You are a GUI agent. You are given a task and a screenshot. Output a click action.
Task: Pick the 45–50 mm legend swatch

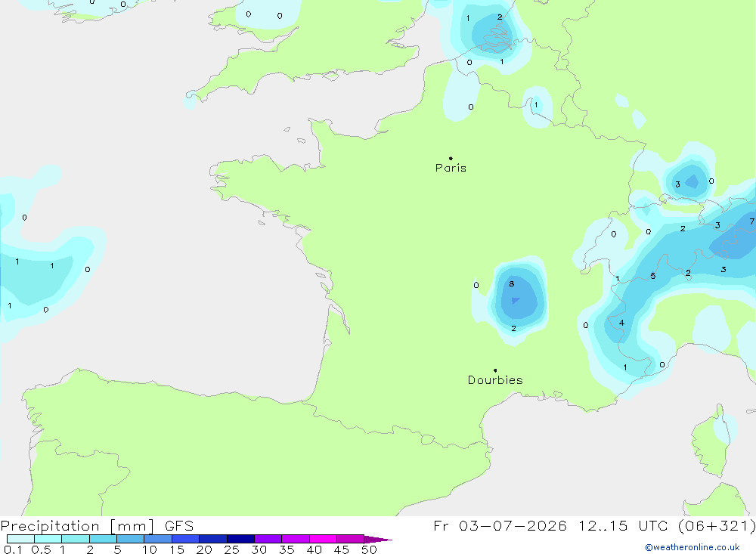tap(351, 539)
